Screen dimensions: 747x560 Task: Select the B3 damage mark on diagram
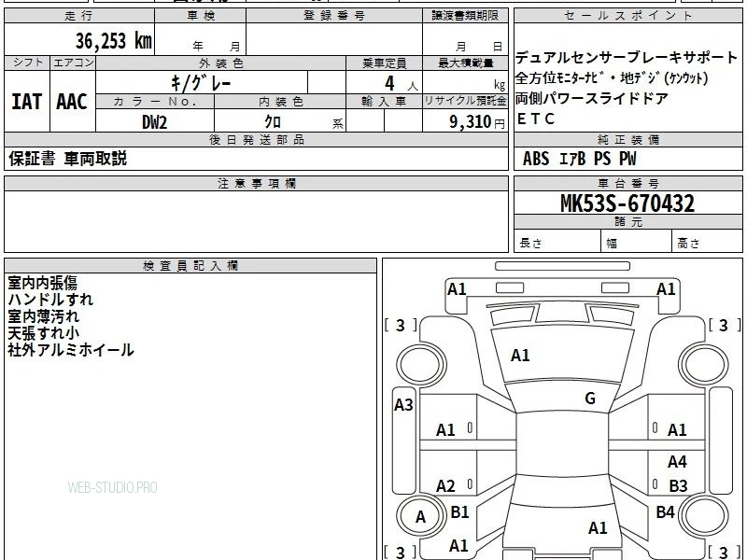click(x=678, y=485)
